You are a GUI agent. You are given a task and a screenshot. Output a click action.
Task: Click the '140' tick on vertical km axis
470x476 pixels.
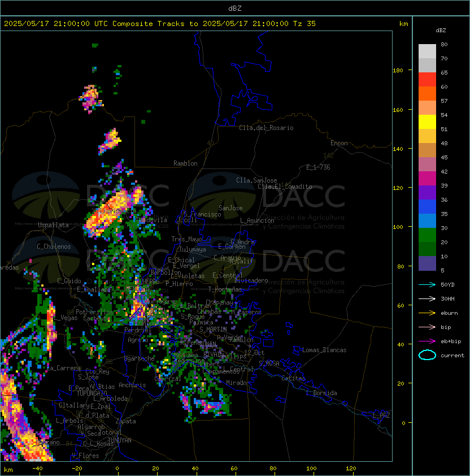[x=398, y=149]
